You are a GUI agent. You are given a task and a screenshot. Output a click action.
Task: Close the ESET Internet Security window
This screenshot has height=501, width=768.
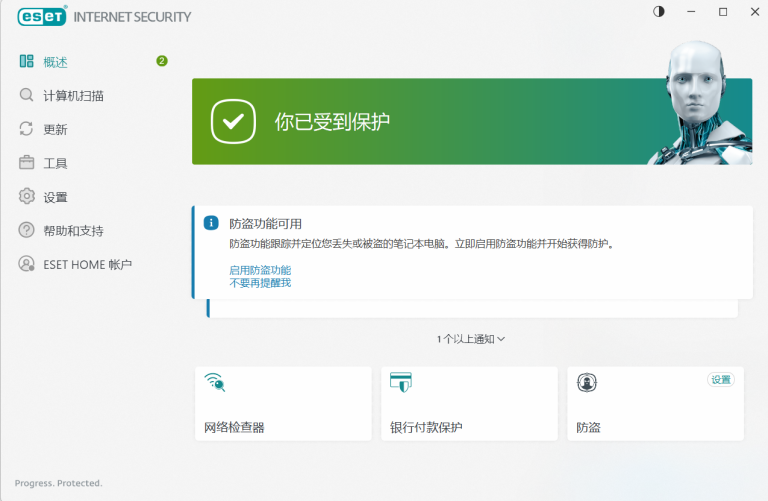(x=755, y=12)
